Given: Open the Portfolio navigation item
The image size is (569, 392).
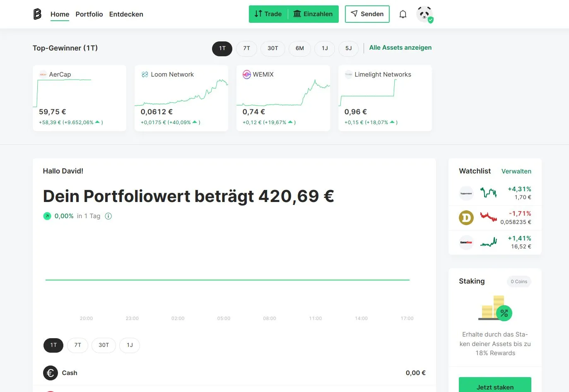Looking at the screenshot, I should (89, 14).
